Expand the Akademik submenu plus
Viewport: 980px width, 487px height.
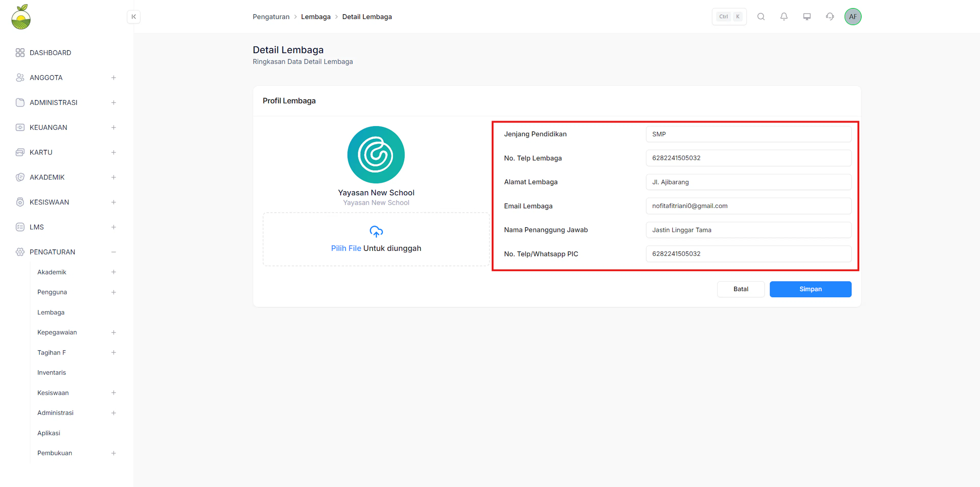point(113,272)
